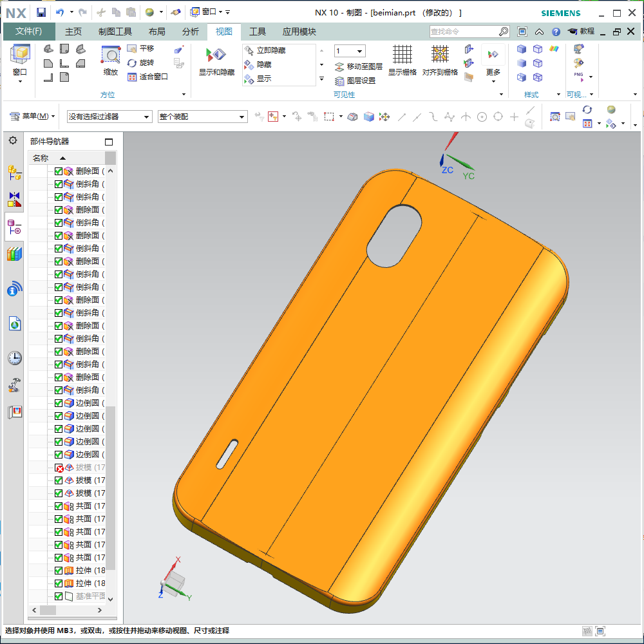The width and height of the screenshot is (644, 644).
Task: Toggle checkbox of second 拉伸 feature
Action: [59, 583]
